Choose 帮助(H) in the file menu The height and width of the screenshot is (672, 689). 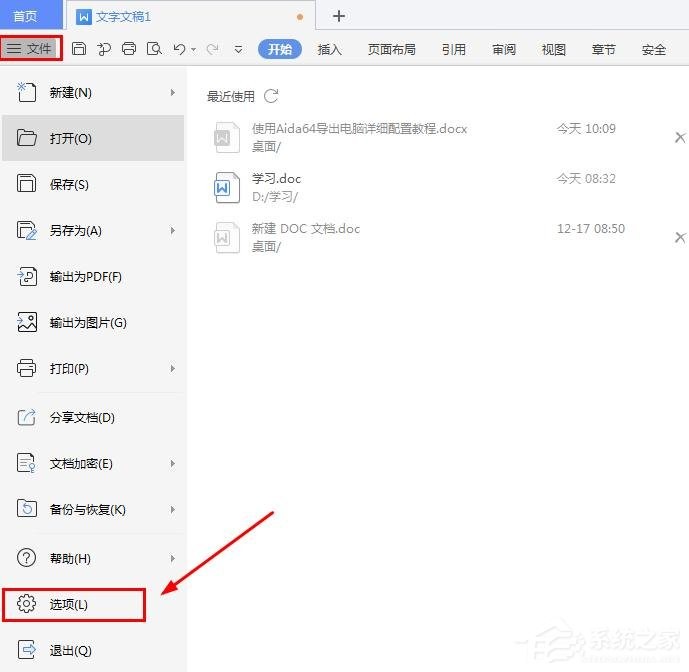click(93, 558)
